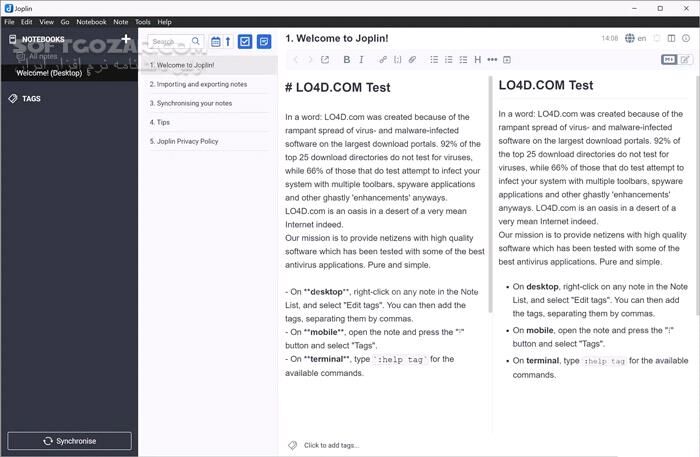This screenshot has width=700, height=457.
Task: Insert a checkbox list from the toolbar
Action: pos(463,60)
